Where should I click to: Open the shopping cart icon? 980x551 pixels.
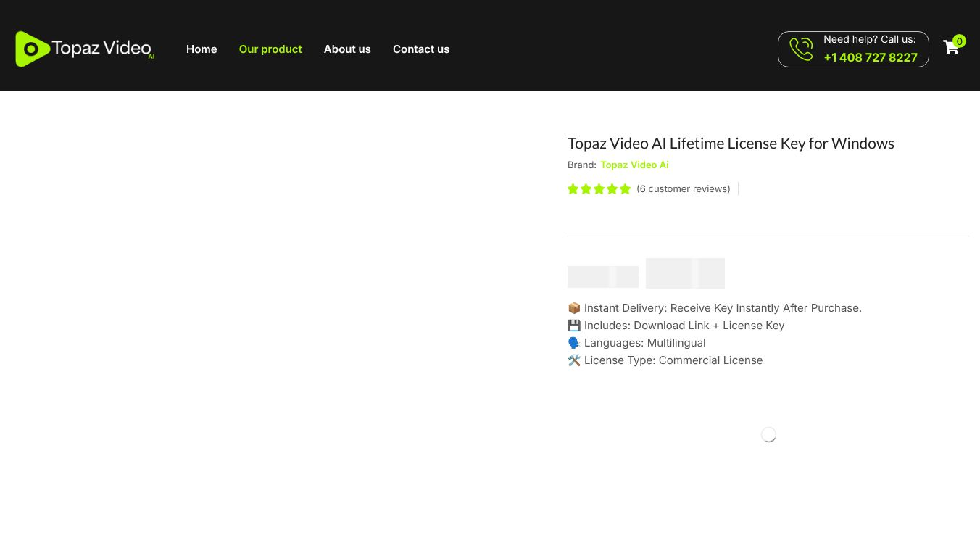point(950,47)
